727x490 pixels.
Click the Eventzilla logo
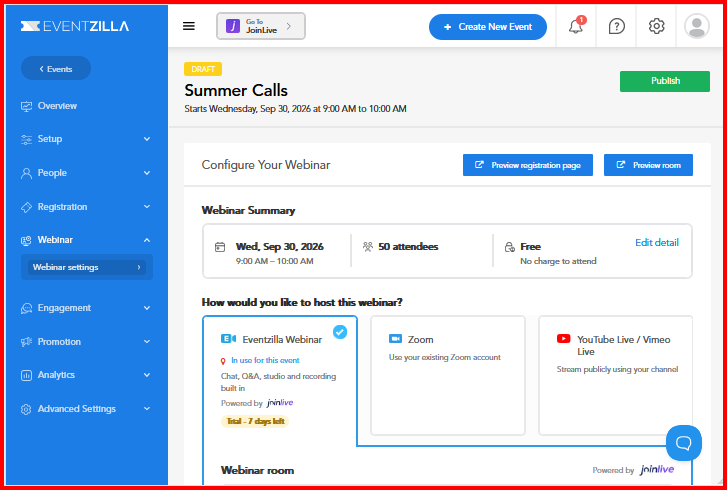[75, 26]
